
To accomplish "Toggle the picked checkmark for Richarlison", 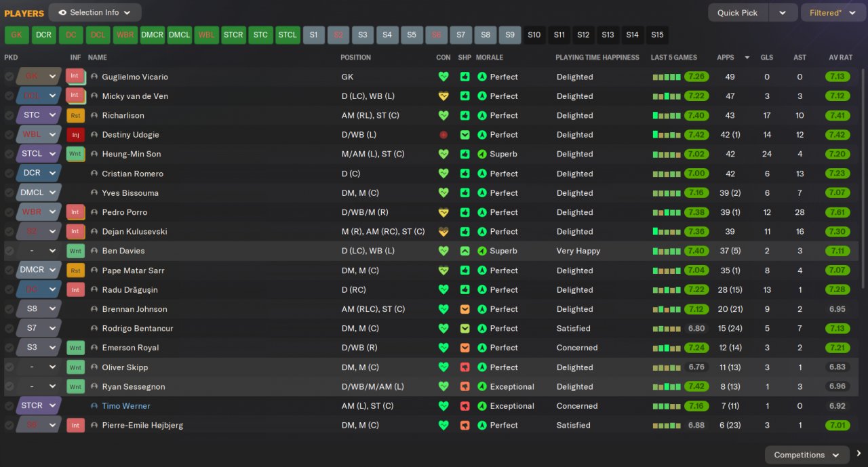I will click(9, 115).
